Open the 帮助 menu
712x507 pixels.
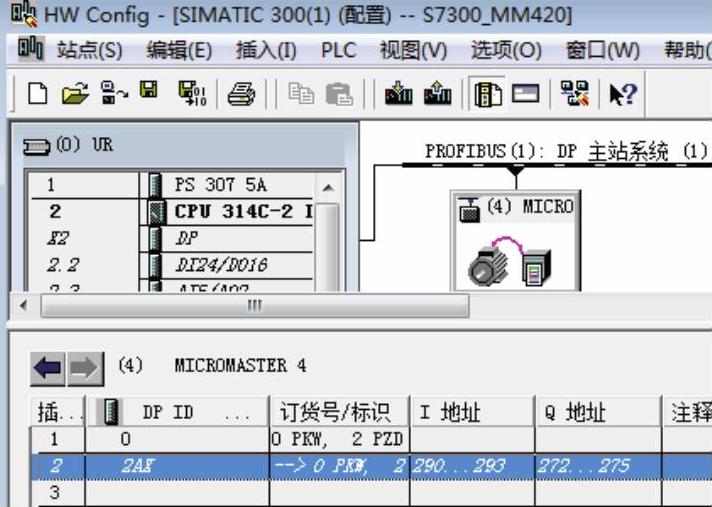pyautogui.click(x=687, y=49)
